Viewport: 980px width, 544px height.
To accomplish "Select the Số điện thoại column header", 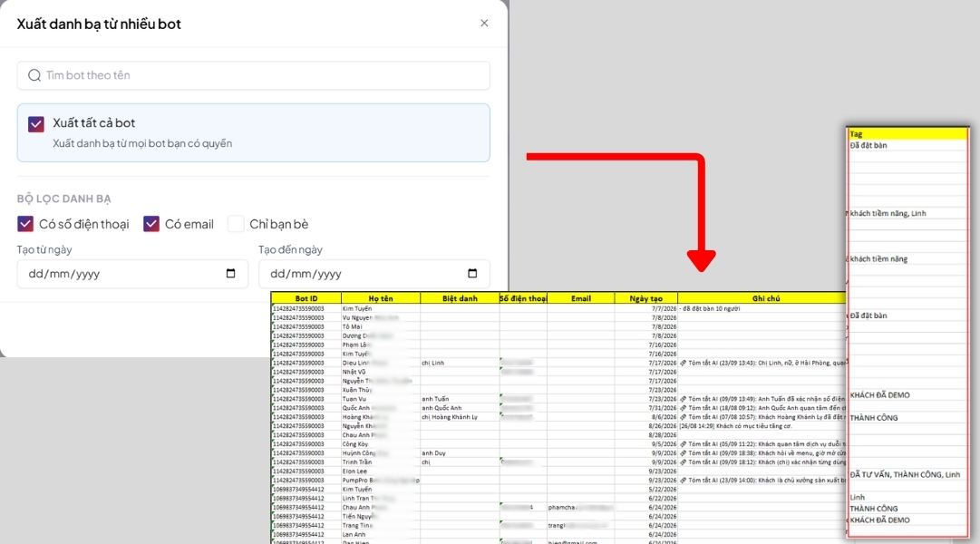I will (523, 298).
